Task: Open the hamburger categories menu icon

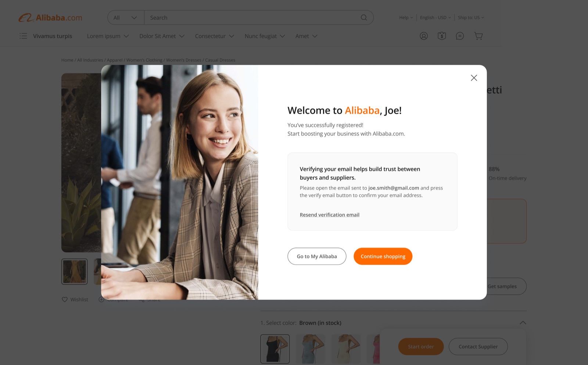Action: click(x=23, y=36)
